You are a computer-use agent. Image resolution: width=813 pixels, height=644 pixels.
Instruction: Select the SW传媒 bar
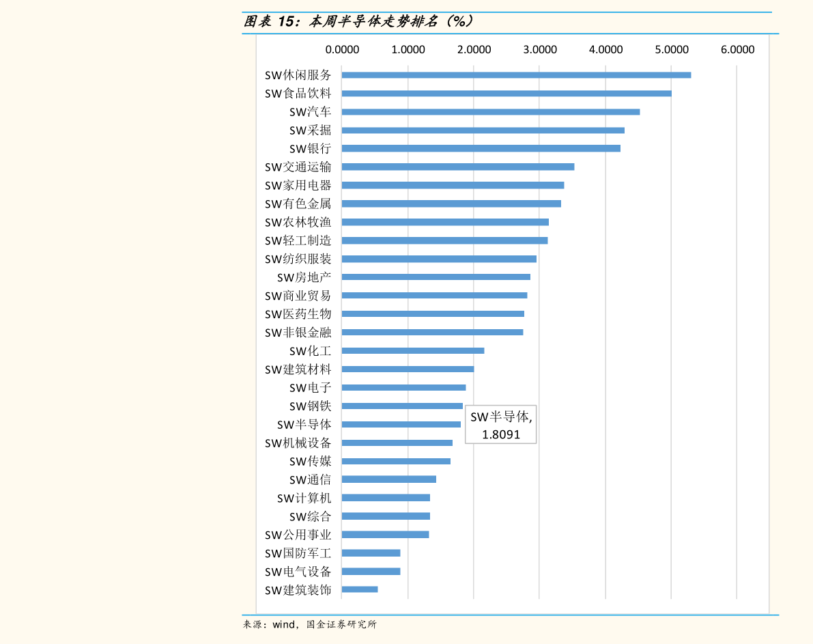pos(396,461)
